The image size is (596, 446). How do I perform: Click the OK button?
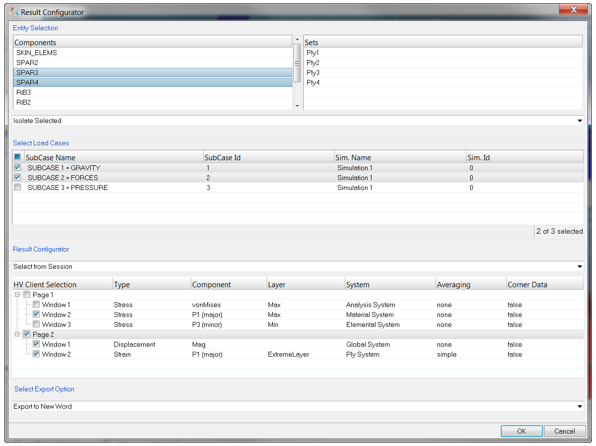point(522,431)
